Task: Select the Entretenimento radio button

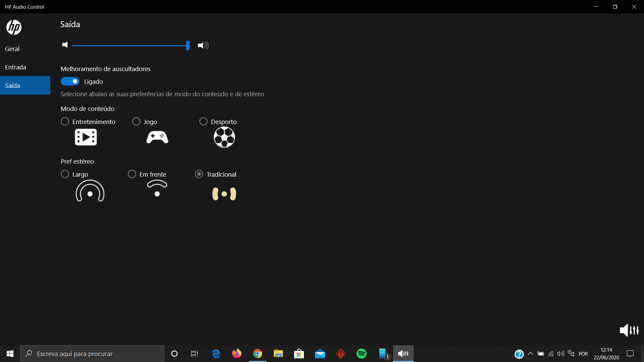Action: point(65,121)
